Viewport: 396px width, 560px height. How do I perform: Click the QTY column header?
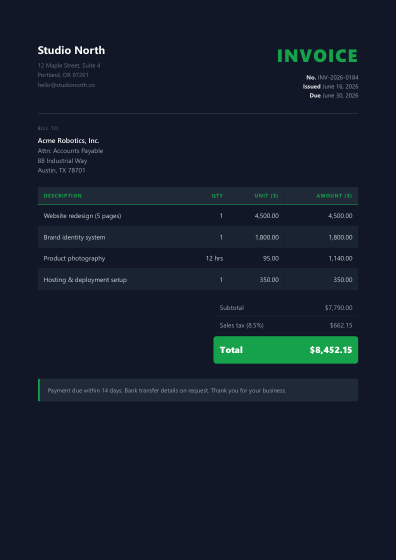[x=217, y=196]
